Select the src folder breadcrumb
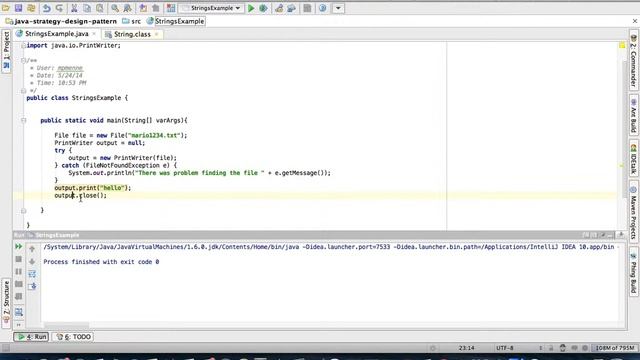The height and width of the screenshot is (360, 640). 132,21
